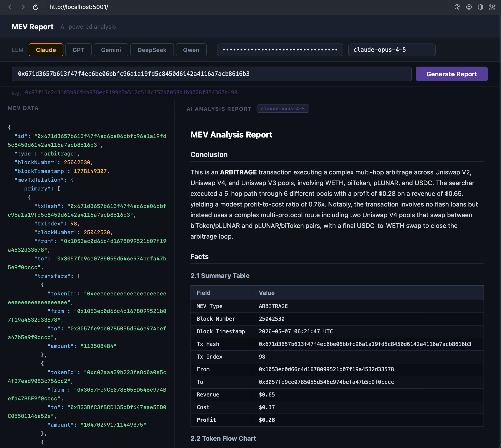Click the amount "104702991711449375" in JSON
The width and height of the screenshot is (501, 448).
[x=113, y=425]
